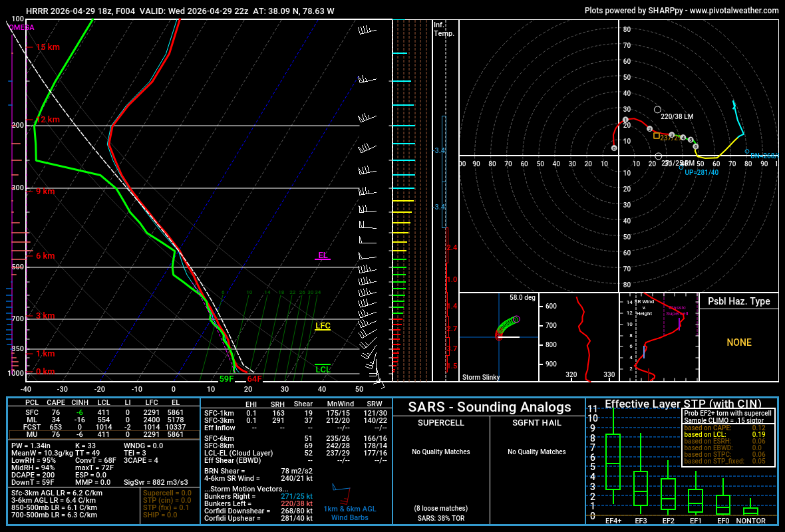Click the LCL marker label
Image resolution: width=785 pixels, height=532 pixels.
tap(322, 368)
